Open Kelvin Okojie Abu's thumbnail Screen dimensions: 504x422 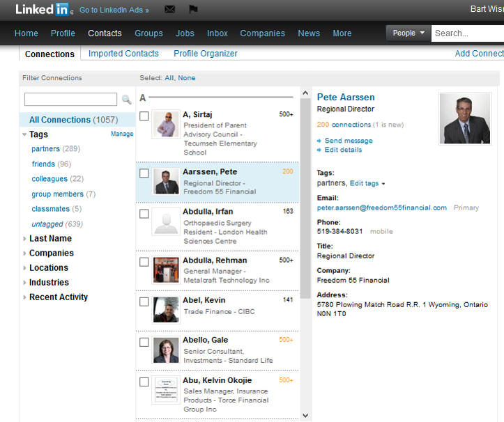tap(166, 390)
